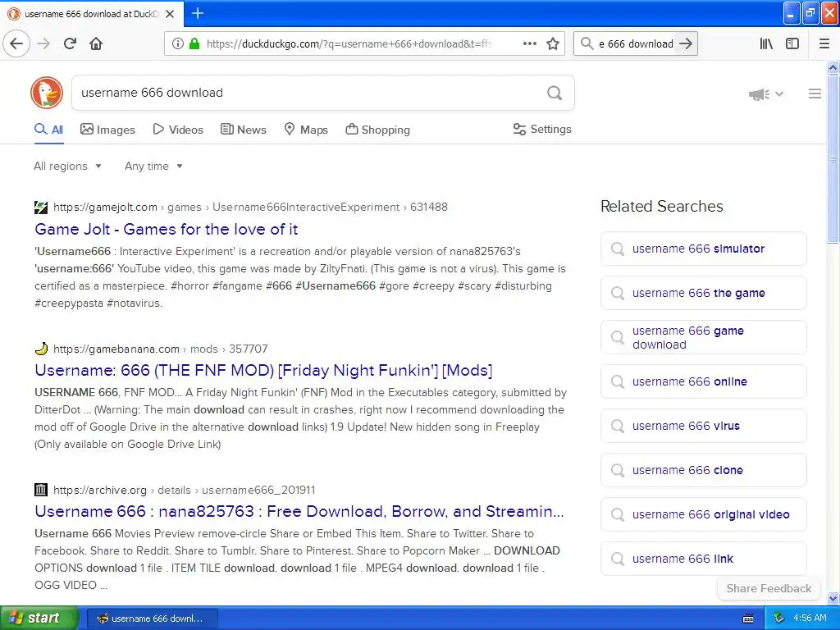Click the archive.org result URL

[185, 490]
